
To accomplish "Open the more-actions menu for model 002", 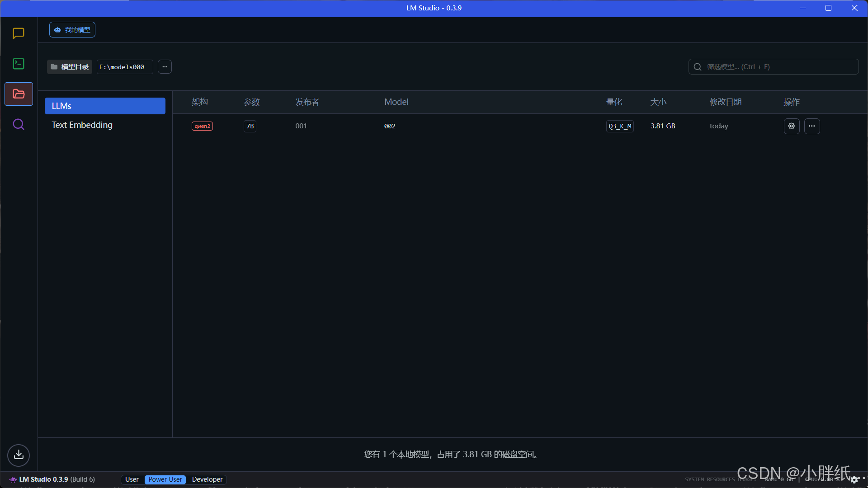I will coord(811,126).
